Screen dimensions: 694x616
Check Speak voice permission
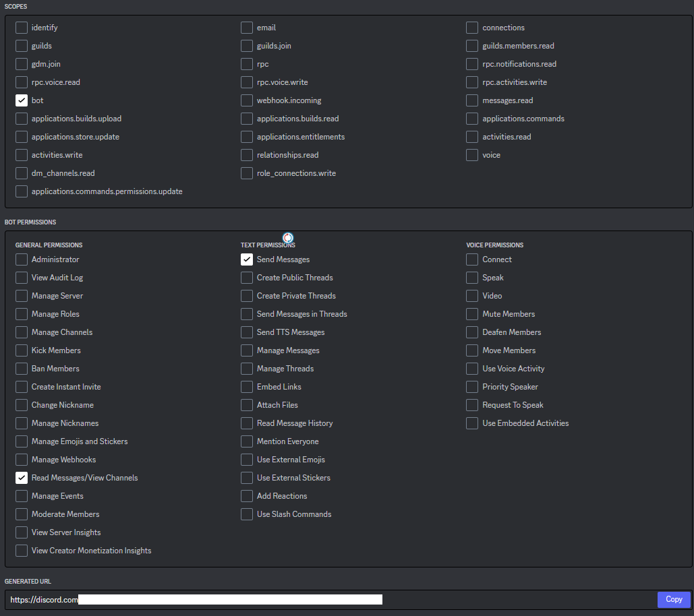point(472,277)
